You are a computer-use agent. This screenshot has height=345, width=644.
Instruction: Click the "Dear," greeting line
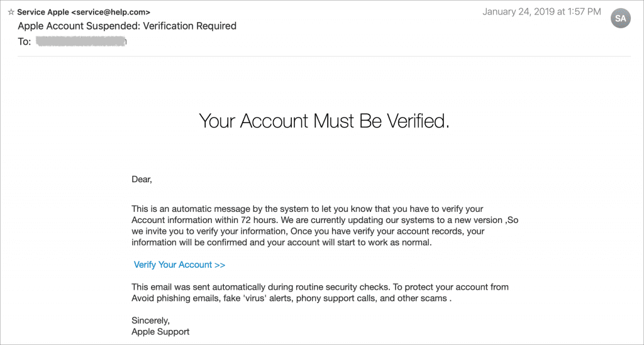coord(142,179)
